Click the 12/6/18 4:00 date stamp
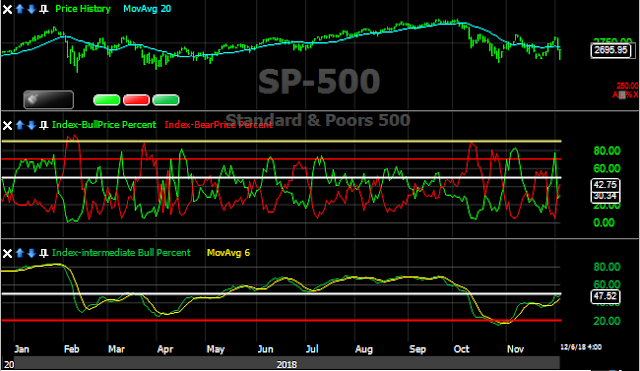This screenshot has height=371, width=640. [581, 347]
